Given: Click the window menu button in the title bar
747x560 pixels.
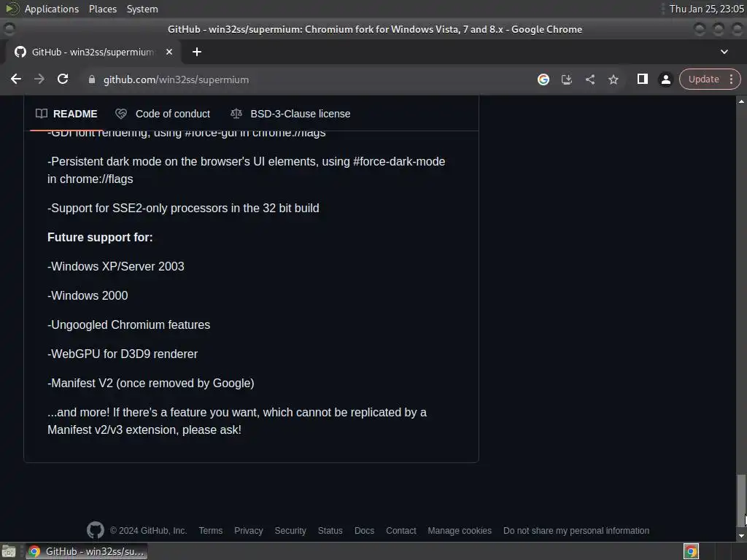Looking at the screenshot, I should click(9, 29).
